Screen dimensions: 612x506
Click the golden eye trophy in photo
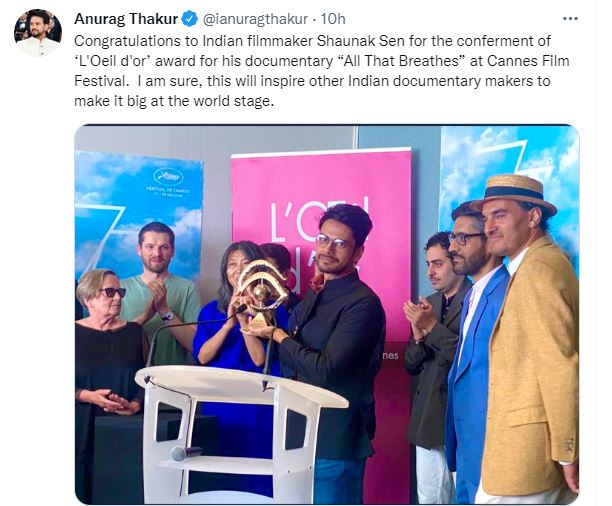tap(261, 295)
